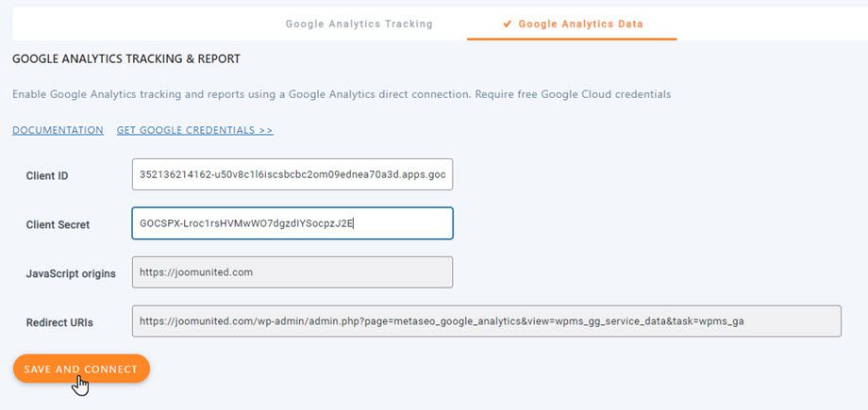Focus the Client ID input field

click(292, 174)
